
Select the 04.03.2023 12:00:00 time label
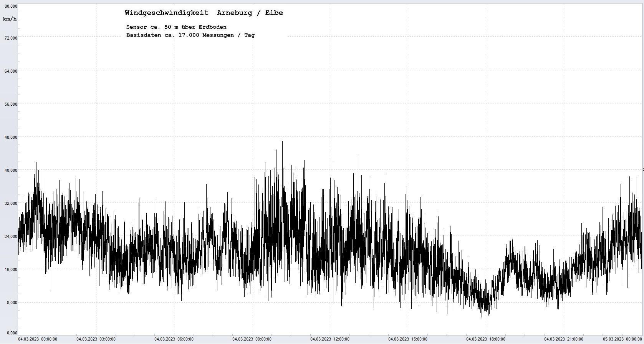click(330, 339)
